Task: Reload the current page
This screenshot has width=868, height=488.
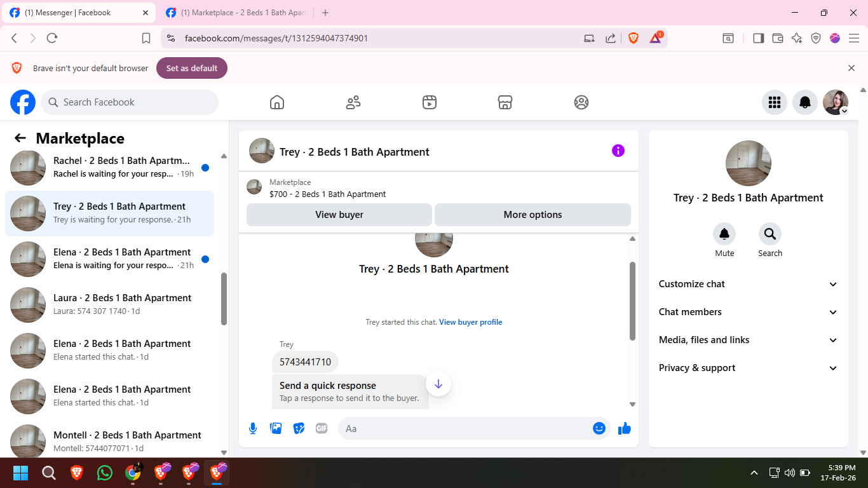Action: click(x=52, y=38)
